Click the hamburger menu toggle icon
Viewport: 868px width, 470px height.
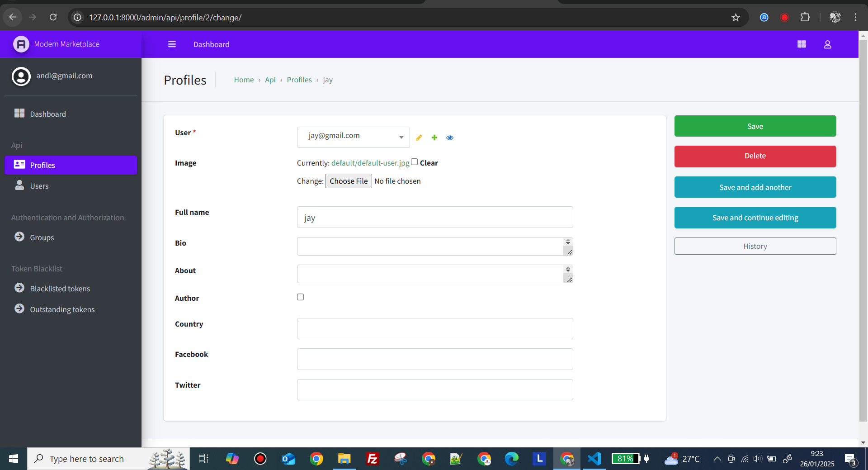[172, 44]
